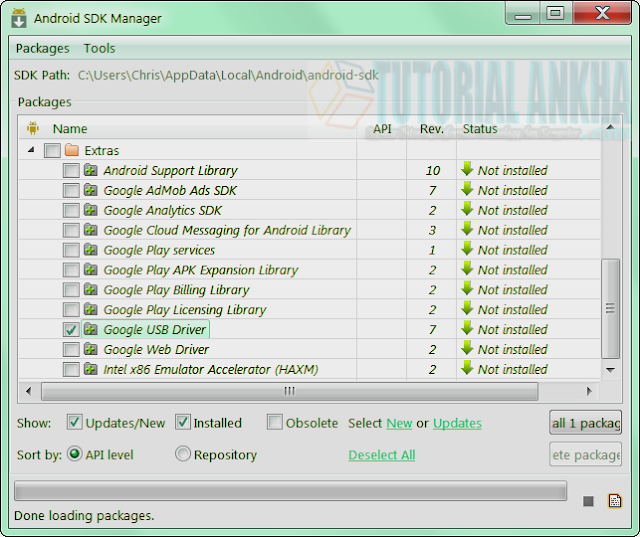The width and height of the screenshot is (640, 537).
Task: Check the Google Play Billing Library checkbox
Action: click(71, 290)
